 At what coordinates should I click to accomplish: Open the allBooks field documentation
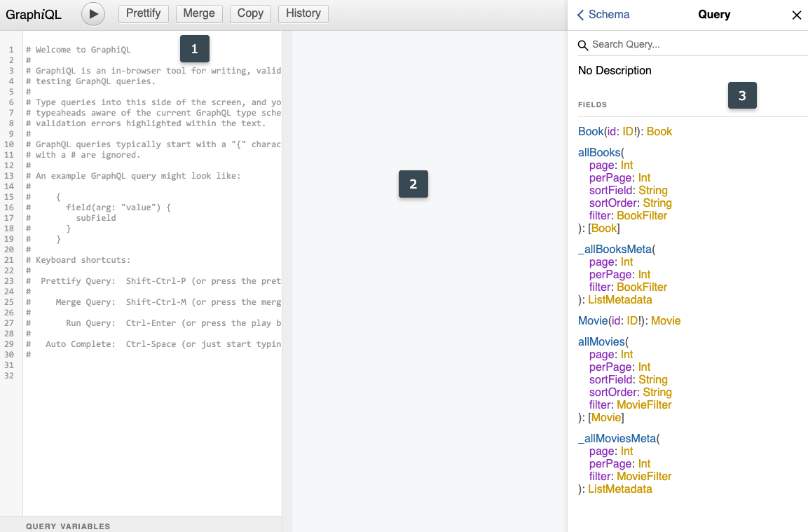click(599, 152)
